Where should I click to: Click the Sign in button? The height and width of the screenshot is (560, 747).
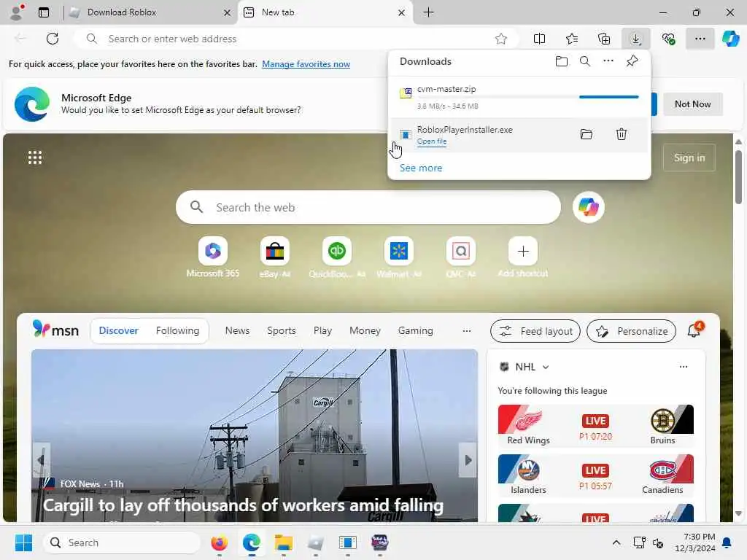coord(689,157)
